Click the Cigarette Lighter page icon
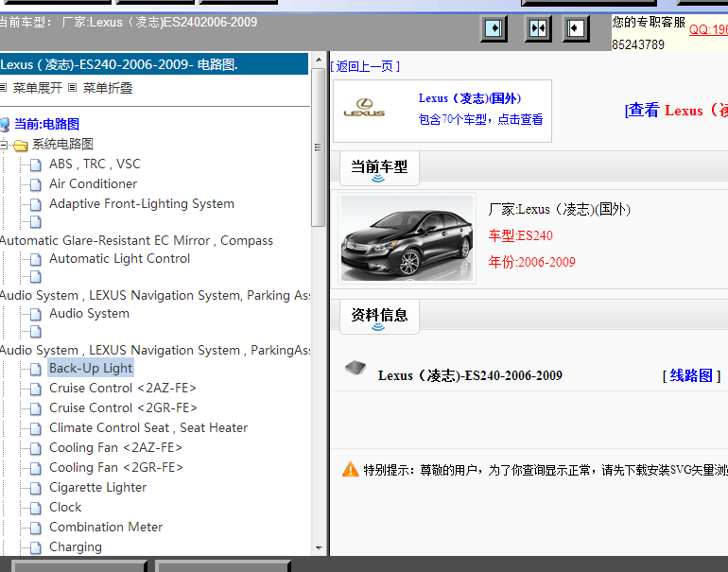 [x=36, y=489]
